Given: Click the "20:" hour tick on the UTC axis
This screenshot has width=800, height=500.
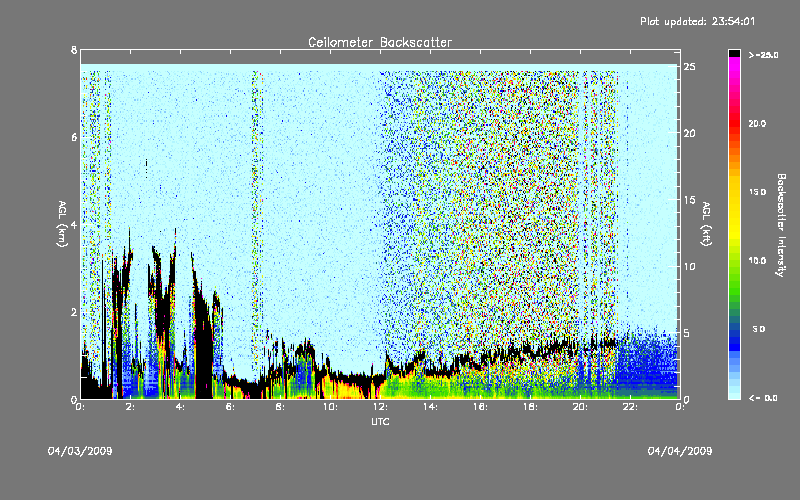Looking at the screenshot, I should [580, 407].
